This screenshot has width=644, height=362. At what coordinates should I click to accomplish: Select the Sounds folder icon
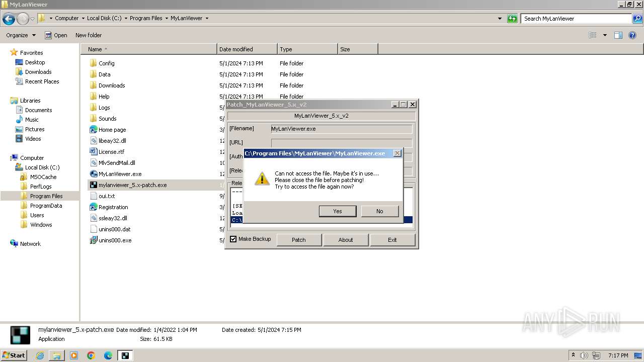[x=93, y=119]
